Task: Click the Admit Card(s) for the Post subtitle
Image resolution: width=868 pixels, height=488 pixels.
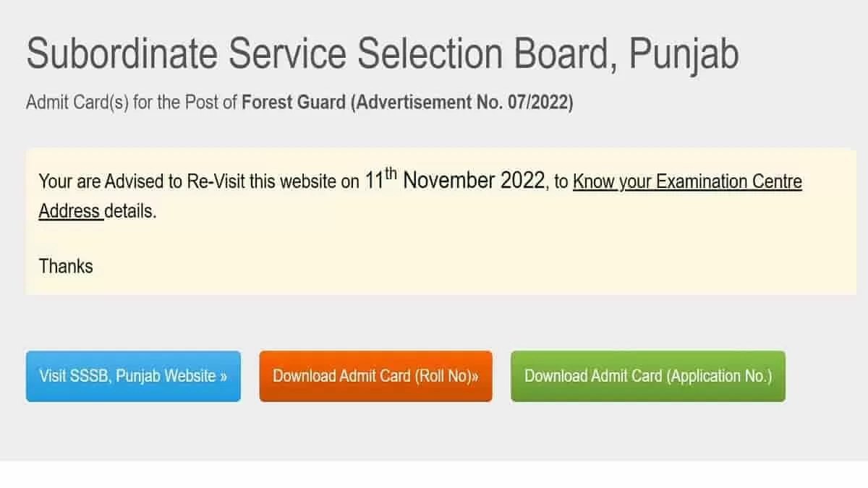Action: pyautogui.click(x=132, y=103)
